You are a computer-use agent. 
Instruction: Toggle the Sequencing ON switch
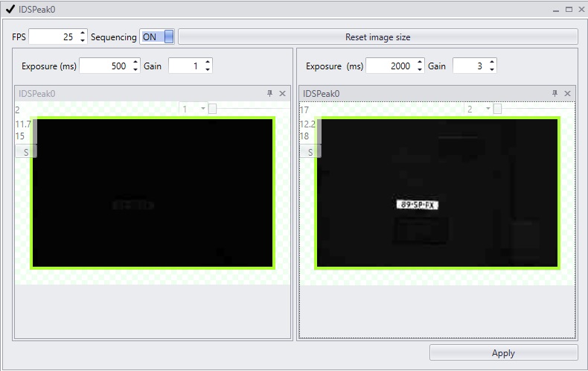pyautogui.click(x=157, y=37)
